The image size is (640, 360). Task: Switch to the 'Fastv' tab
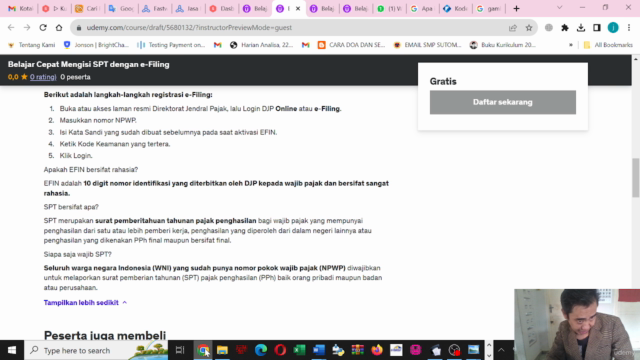click(x=154, y=9)
